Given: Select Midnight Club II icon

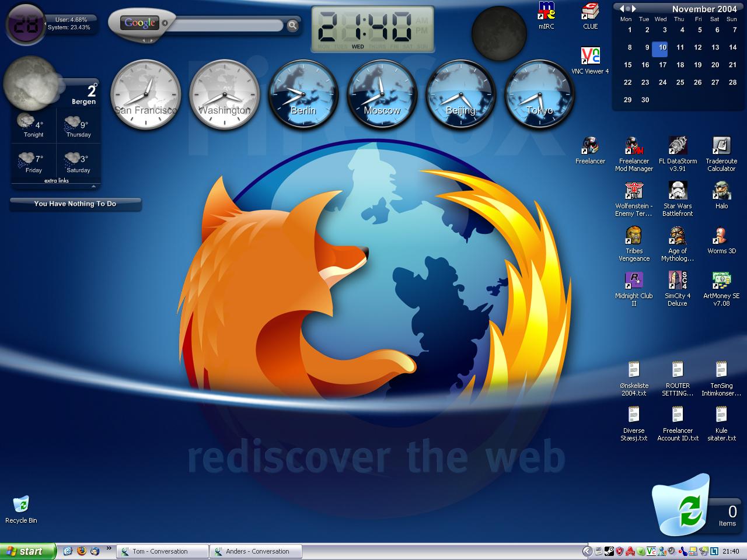Looking at the screenshot, I should click(634, 289).
